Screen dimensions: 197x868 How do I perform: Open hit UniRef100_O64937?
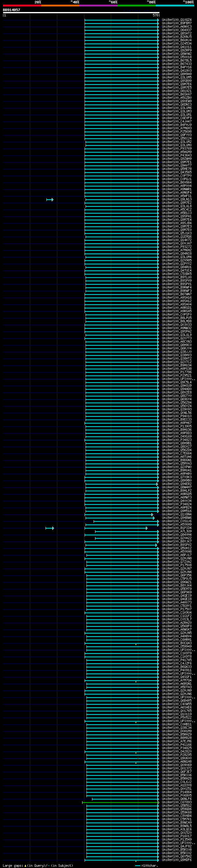(x=177, y=30)
